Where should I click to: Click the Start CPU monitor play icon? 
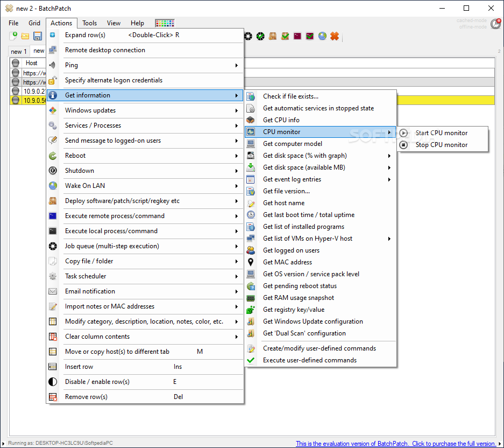(403, 133)
